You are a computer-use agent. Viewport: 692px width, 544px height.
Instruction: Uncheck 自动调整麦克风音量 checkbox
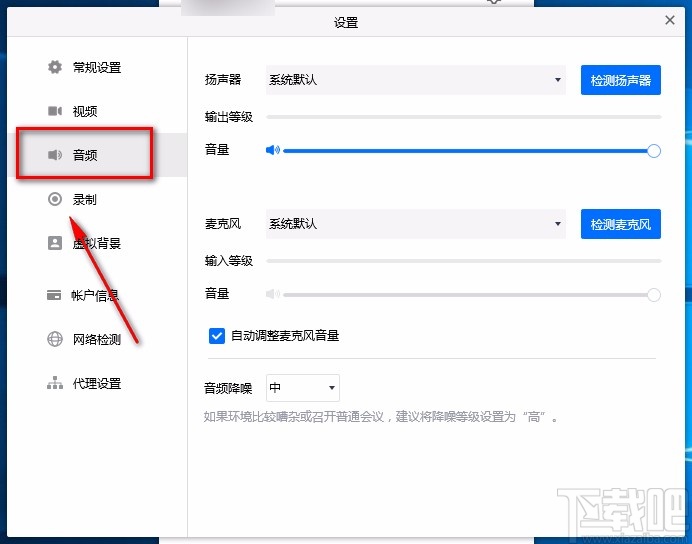click(x=217, y=336)
